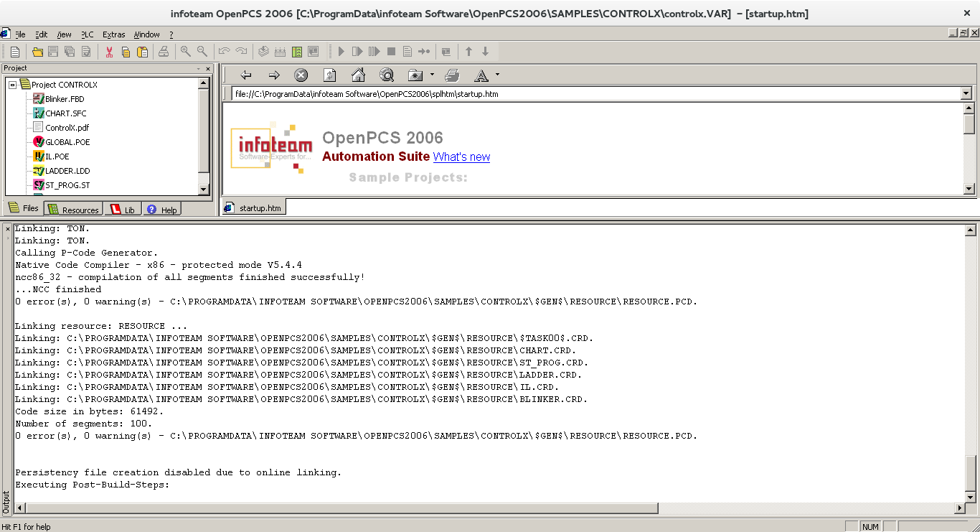The width and height of the screenshot is (980, 532).
Task: Go forward in the browser pane
Action: (x=274, y=75)
